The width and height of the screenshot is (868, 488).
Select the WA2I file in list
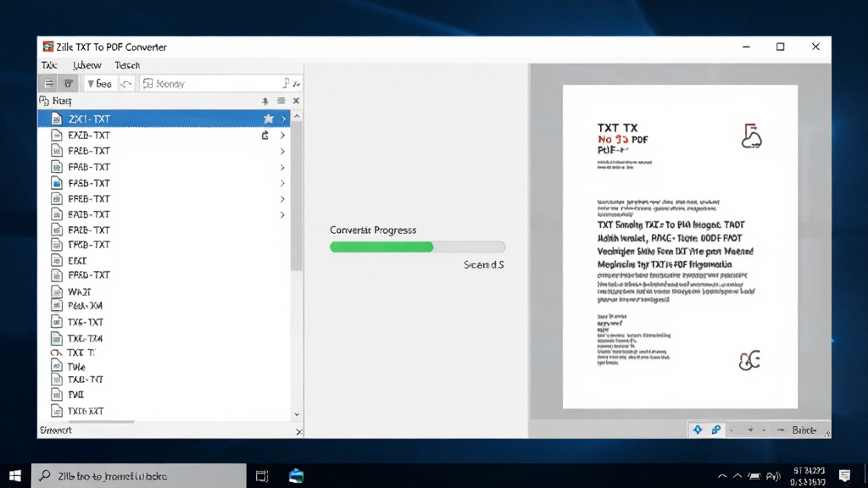tap(164, 291)
